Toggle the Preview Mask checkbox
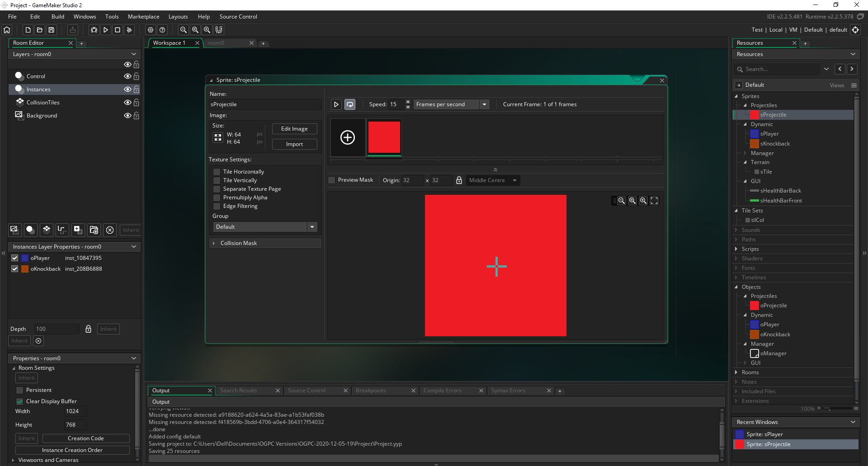This screenshot has width=868, height=466. coord(332,180)
